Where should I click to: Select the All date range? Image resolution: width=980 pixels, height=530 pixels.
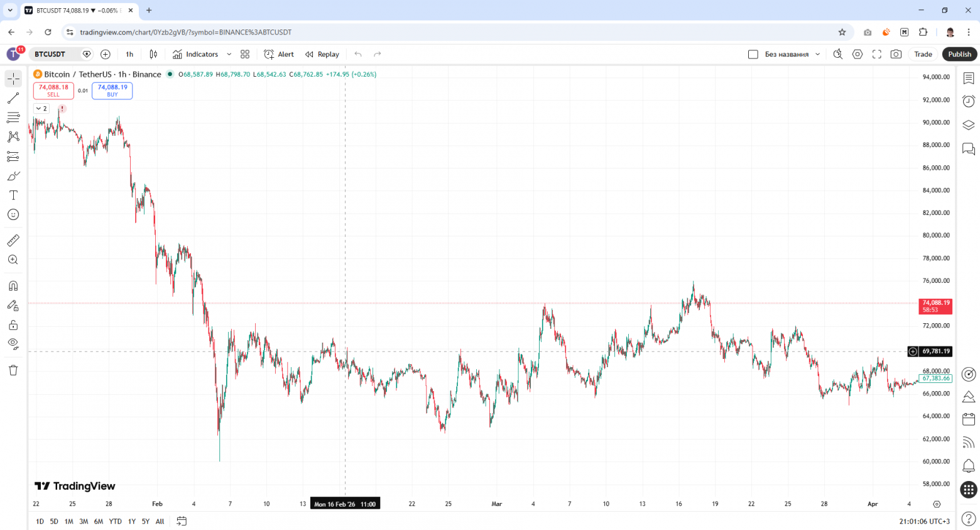pyautogui.click(x=160, y=521)
